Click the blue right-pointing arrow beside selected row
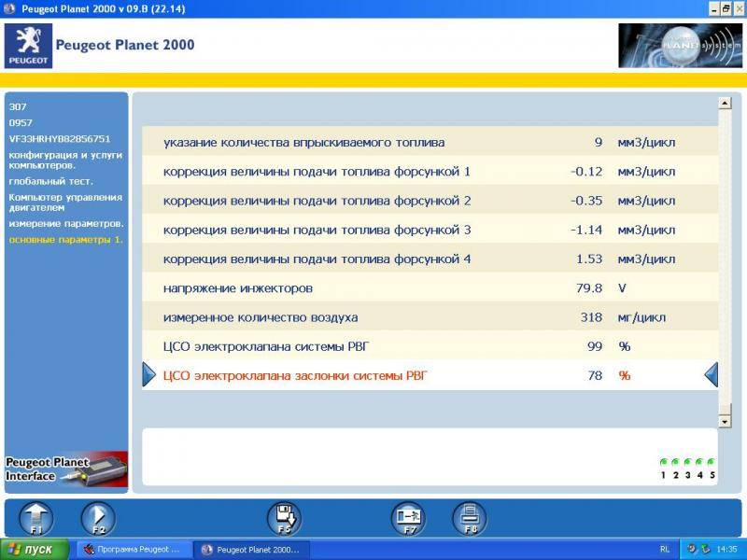 pos(149,375)
